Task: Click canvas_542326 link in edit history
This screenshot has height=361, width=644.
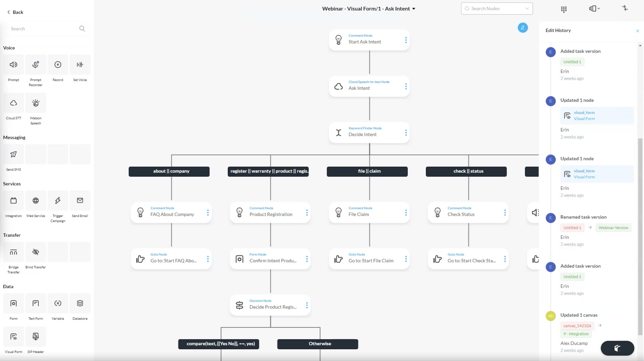Action: 577,326
